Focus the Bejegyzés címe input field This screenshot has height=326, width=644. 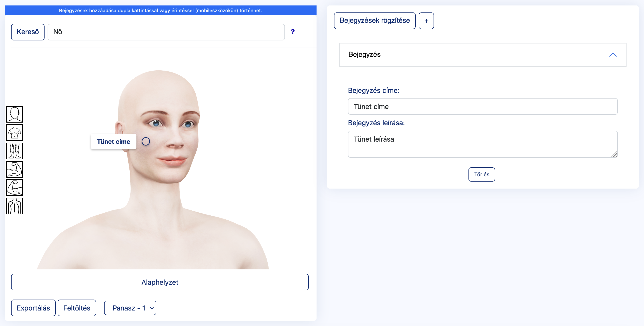coord(482,107)
